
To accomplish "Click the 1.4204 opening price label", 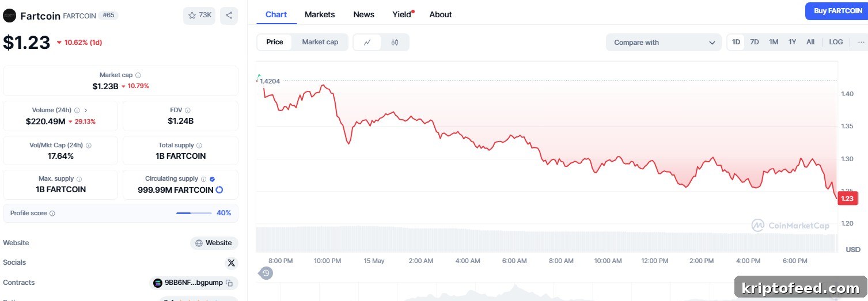I will click(270, 81).
